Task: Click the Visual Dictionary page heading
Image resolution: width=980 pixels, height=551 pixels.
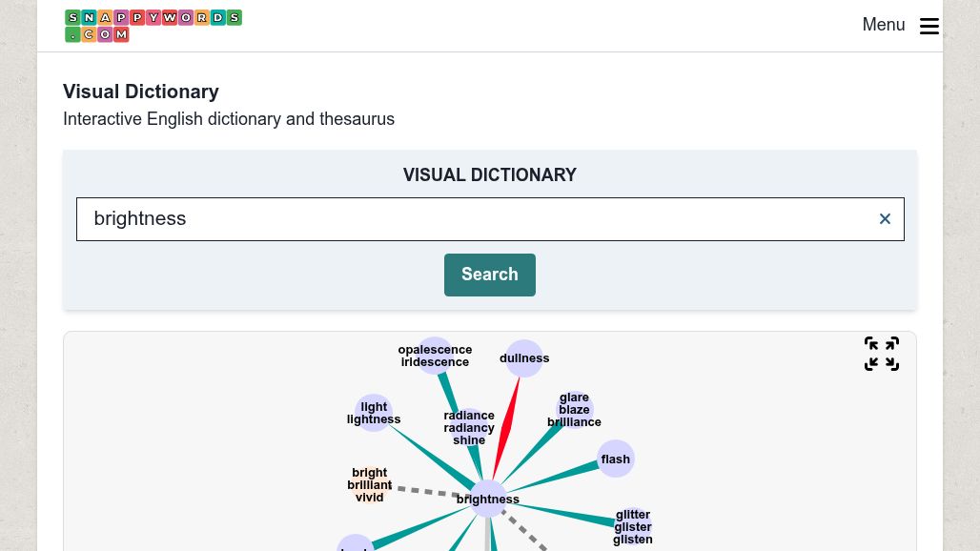Action: pyautogui.click(x=141, y=92)
